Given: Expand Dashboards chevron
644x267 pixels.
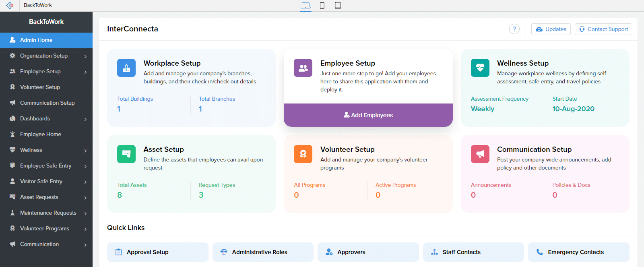Looking at the screenshot, I should tap(85, 119).
